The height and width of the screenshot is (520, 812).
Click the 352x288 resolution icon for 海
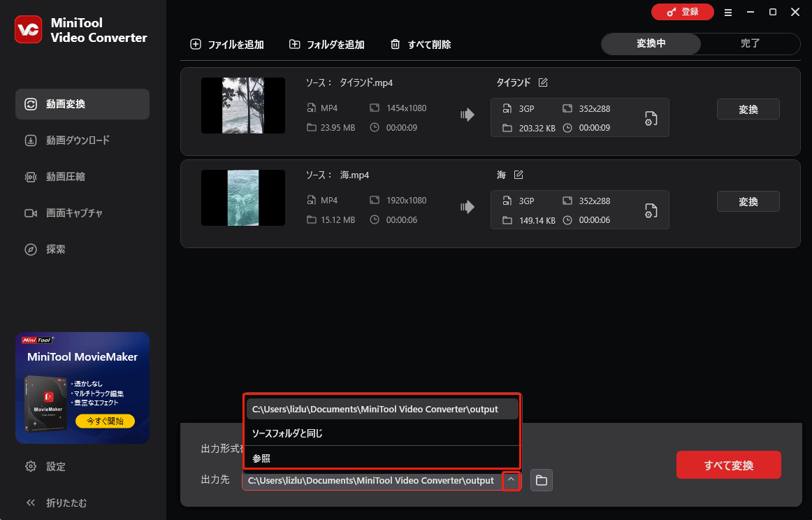[x=567, y=201]
